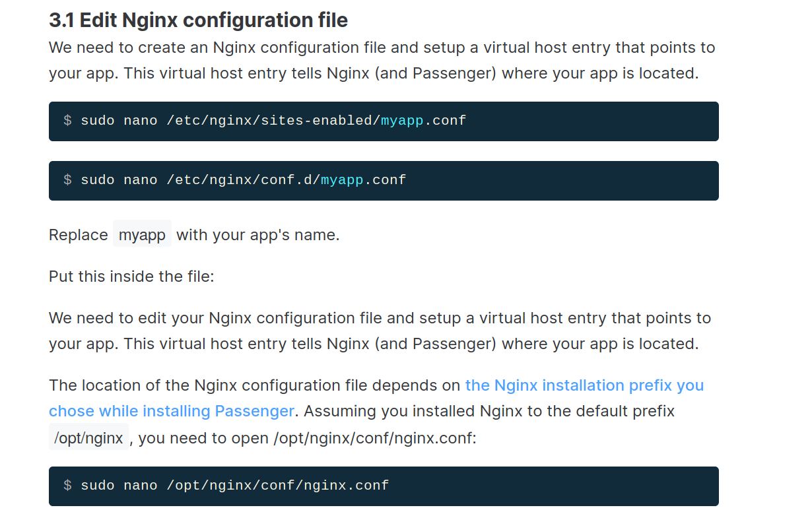Viewport: 812px width, 518px height.
Task: Select the highlighted myapp inline code
Action: pos(142,234)
